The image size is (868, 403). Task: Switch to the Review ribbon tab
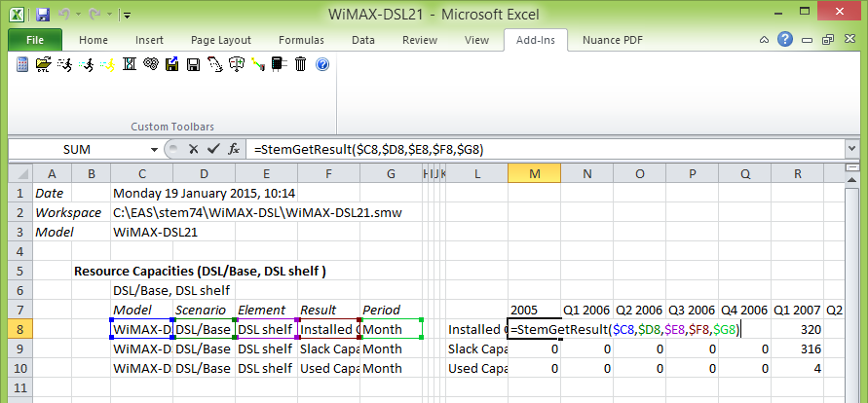pyautogui.click(x=420, y=40)
